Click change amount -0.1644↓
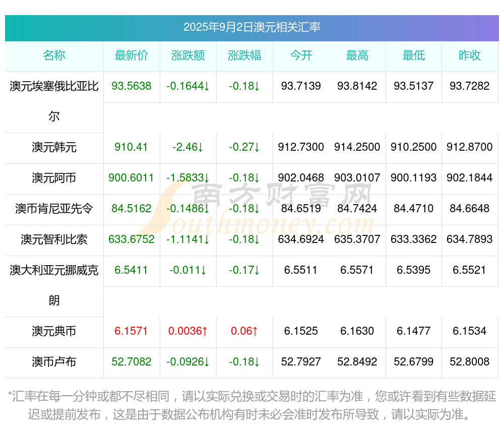The width and height of the screenshot is (504, 430). 188,86
